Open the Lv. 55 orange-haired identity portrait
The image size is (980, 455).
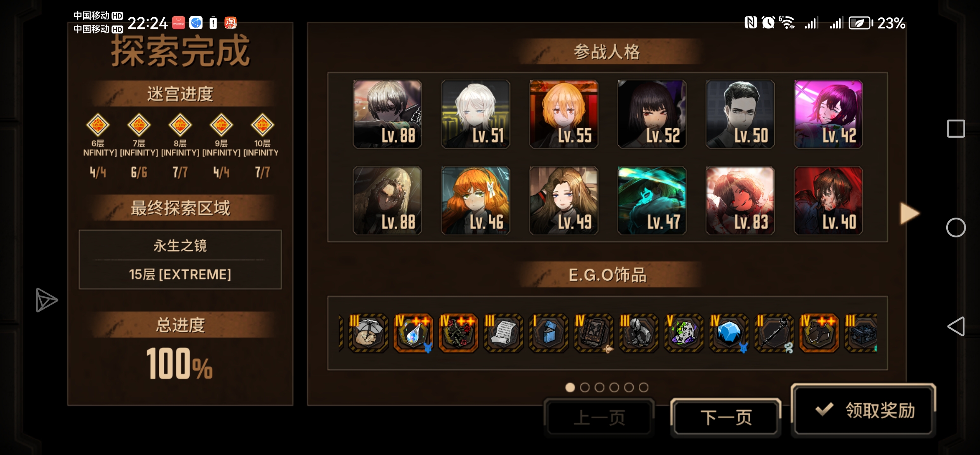pos(564,114)
